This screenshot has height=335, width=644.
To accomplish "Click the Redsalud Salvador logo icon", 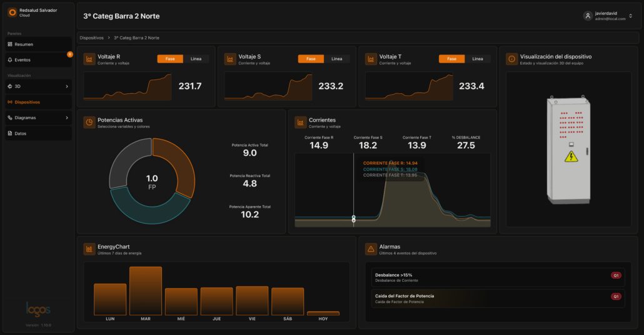I will (x=12, y=13).
